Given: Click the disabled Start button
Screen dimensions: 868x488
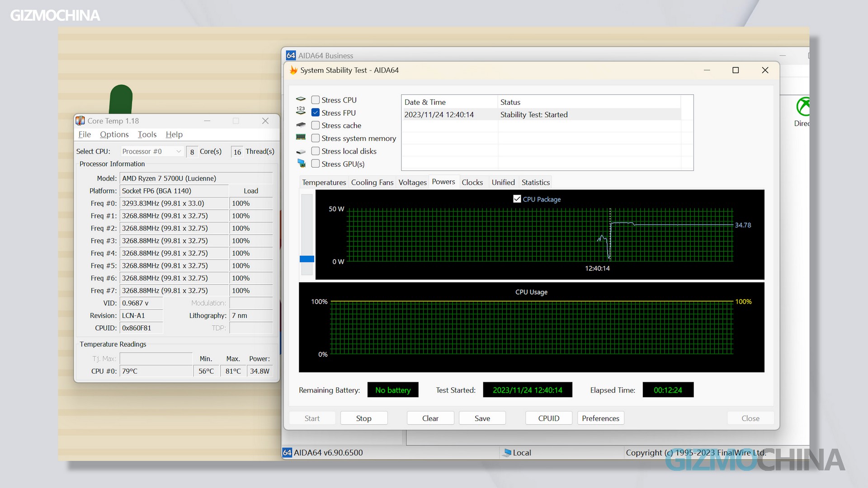Looking at the screenshot, I should pyautogui.click(x=312, y=418).
